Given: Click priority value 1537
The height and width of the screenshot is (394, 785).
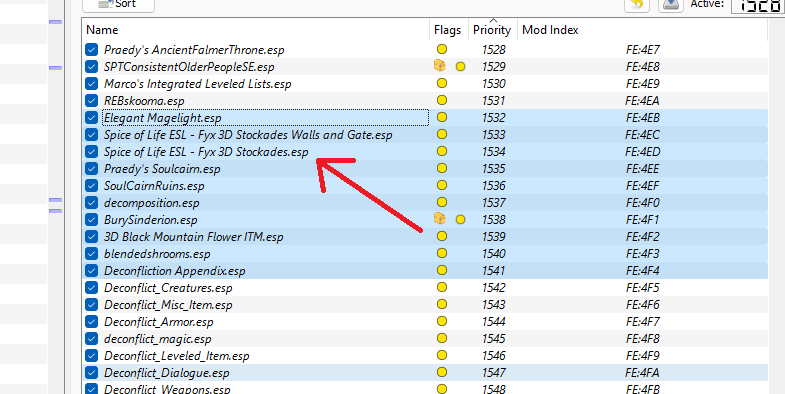Looking at the screenshot, I should [x=494, y=203].
